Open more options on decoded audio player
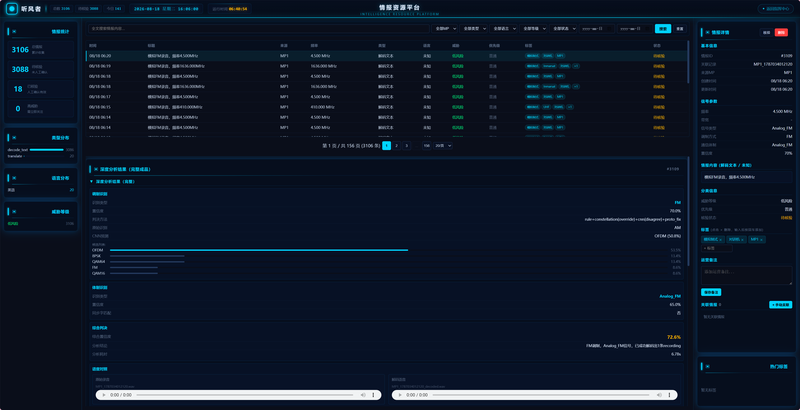Viewport: 800px width, 410px height. [x=669, y=395]
